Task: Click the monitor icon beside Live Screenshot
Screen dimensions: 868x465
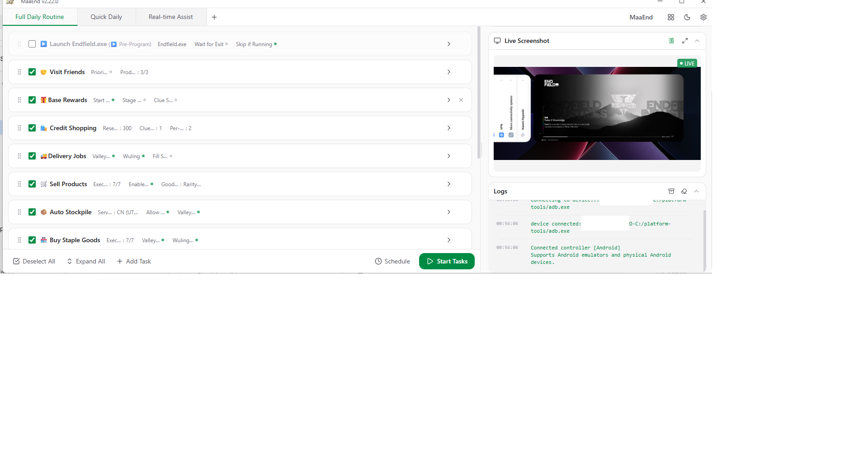Action: [497, 41]
